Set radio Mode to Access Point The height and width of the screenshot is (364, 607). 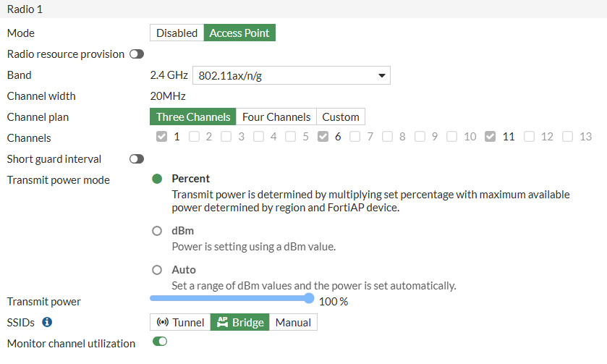[x=239, y=33]
